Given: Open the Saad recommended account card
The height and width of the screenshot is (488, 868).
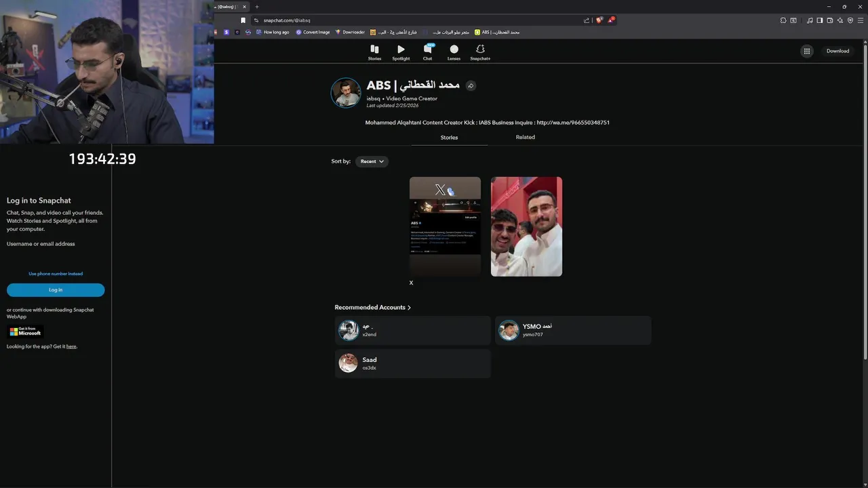Looking at the screenshot, I should point(412,363).
